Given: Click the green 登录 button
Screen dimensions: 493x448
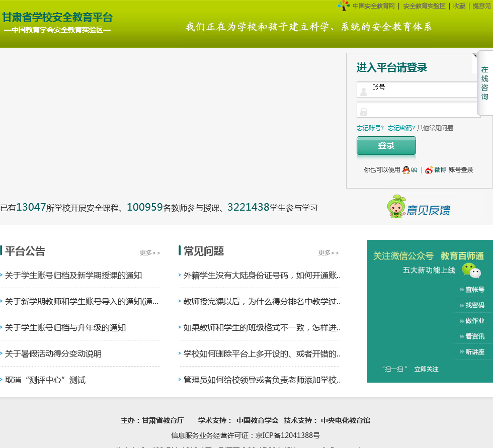Looking at the screenshot, I should [386, 145].
